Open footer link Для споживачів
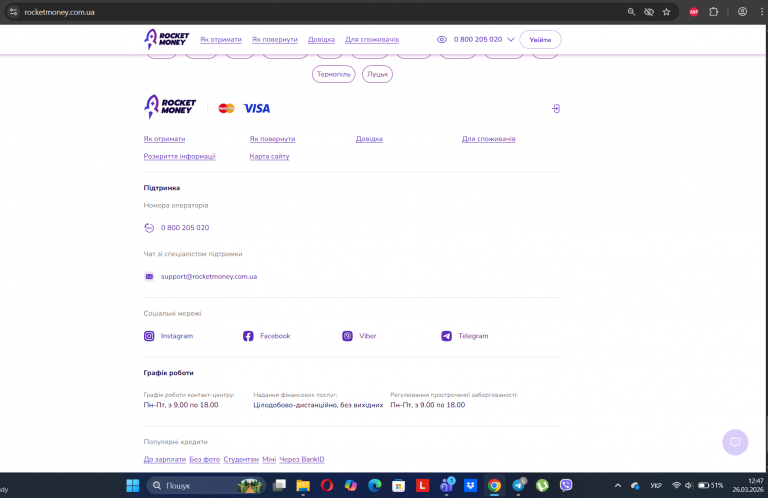 [x=489, y=139]
